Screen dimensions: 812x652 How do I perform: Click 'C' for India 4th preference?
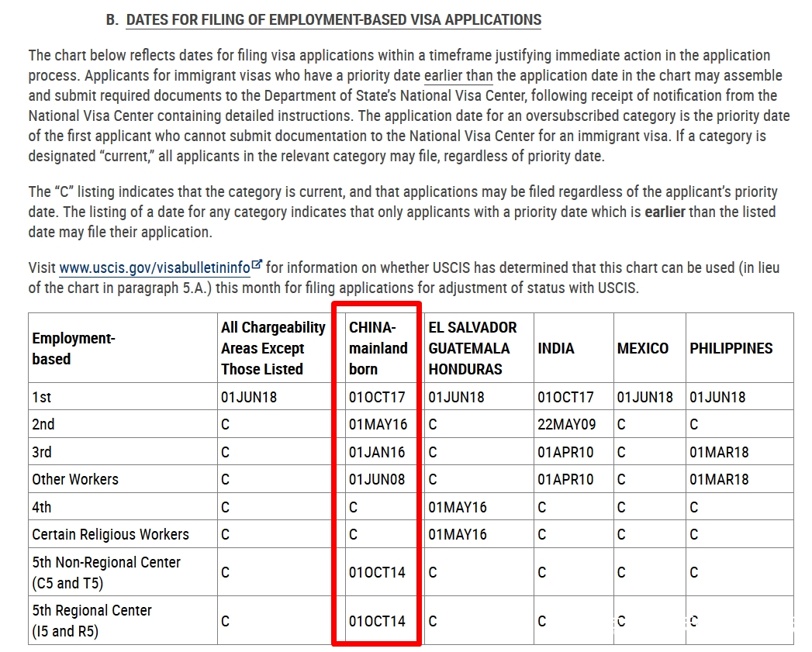click(541, 507)
